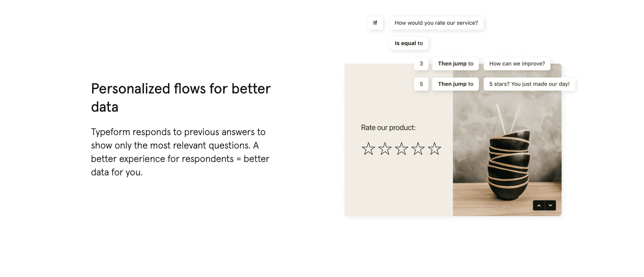Open "How would you rate our service?" field
The image size is (644, 277).
[436, 23]
